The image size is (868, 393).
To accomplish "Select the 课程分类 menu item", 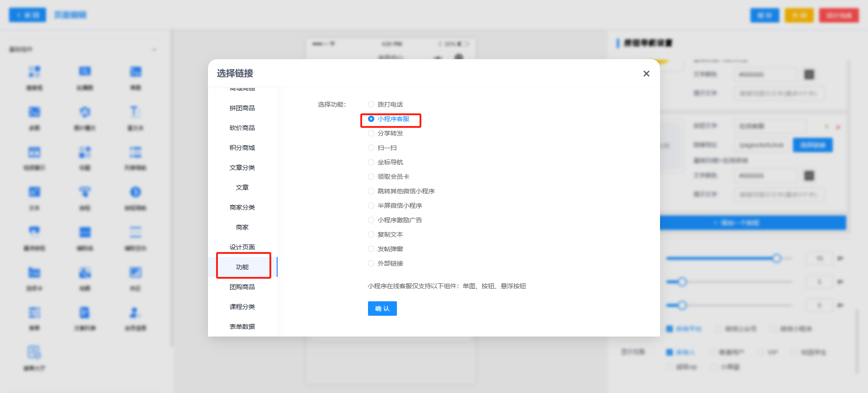I will [242, 307].
